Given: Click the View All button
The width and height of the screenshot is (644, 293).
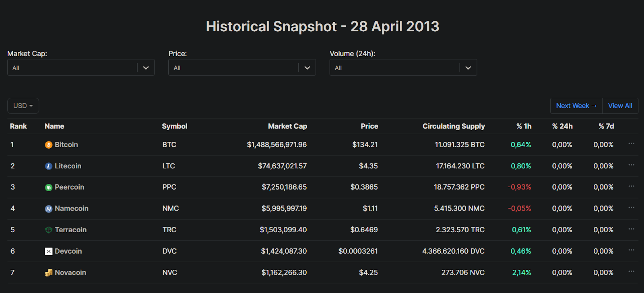Looking at the screenshot, I should click(620, 106).
